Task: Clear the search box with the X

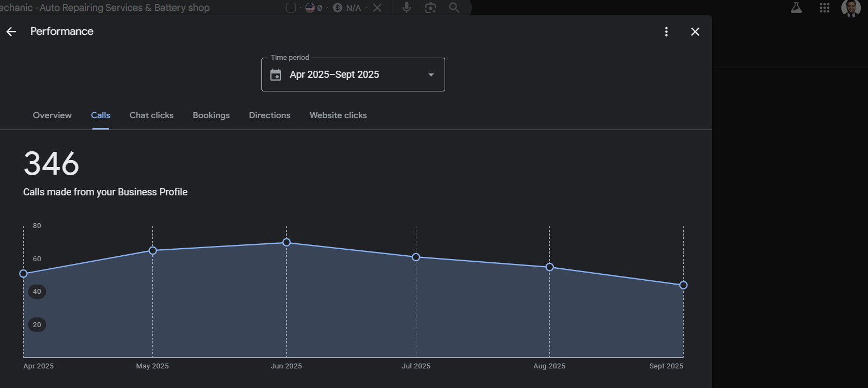Action: [377, 8]
